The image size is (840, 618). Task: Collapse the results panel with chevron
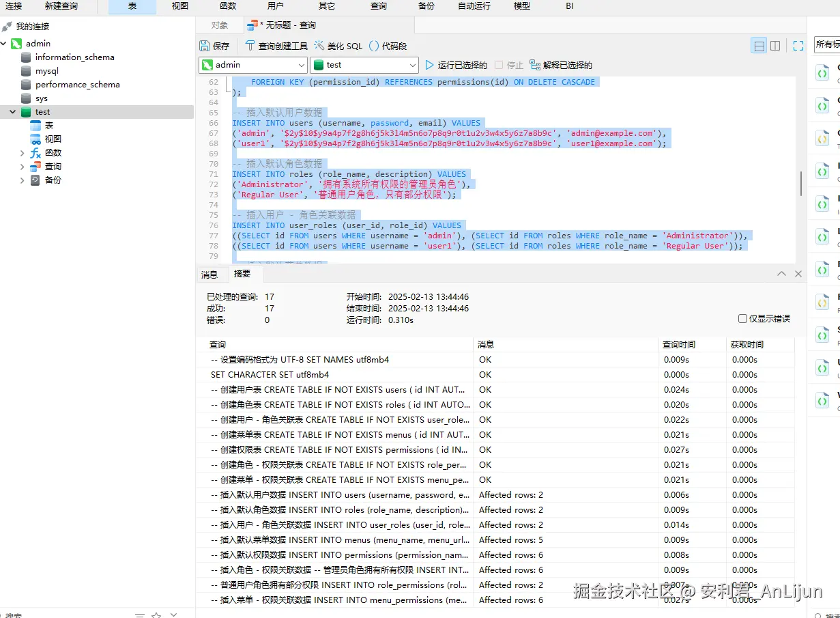pos(782,274)
